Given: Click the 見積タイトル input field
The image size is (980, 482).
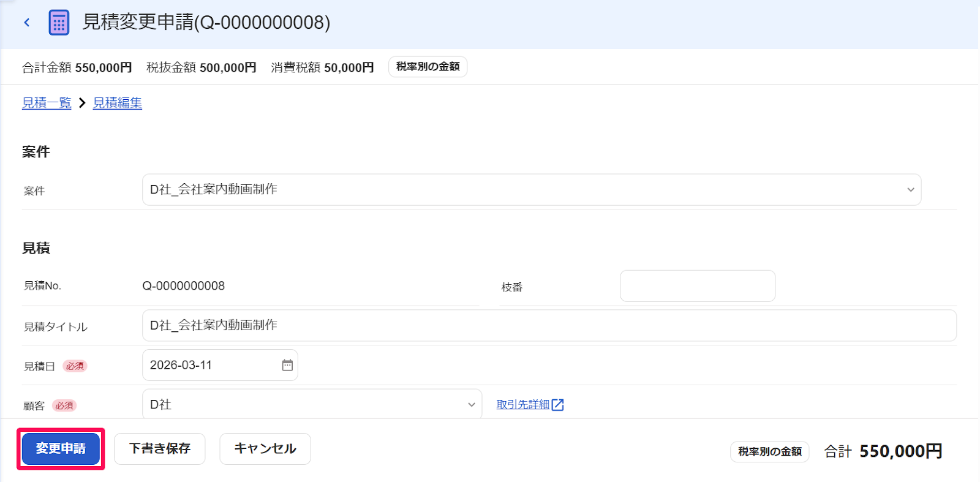Looking at the screenshot, I should 549,325.
